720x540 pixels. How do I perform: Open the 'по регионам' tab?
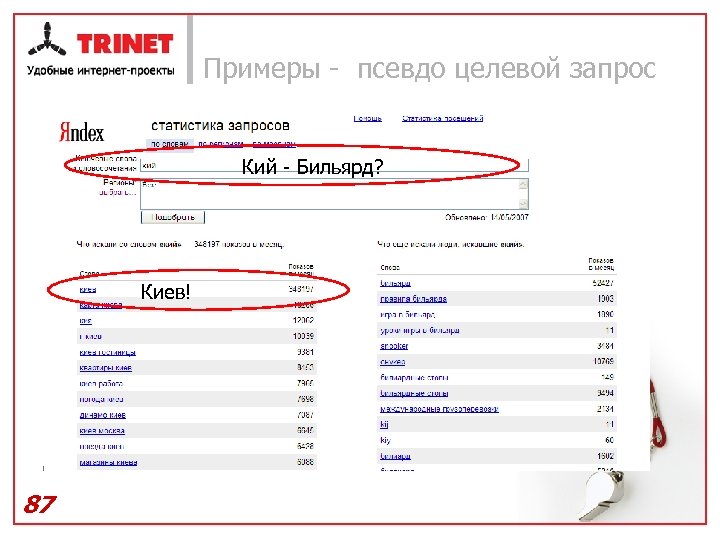(x=220, y=144)
